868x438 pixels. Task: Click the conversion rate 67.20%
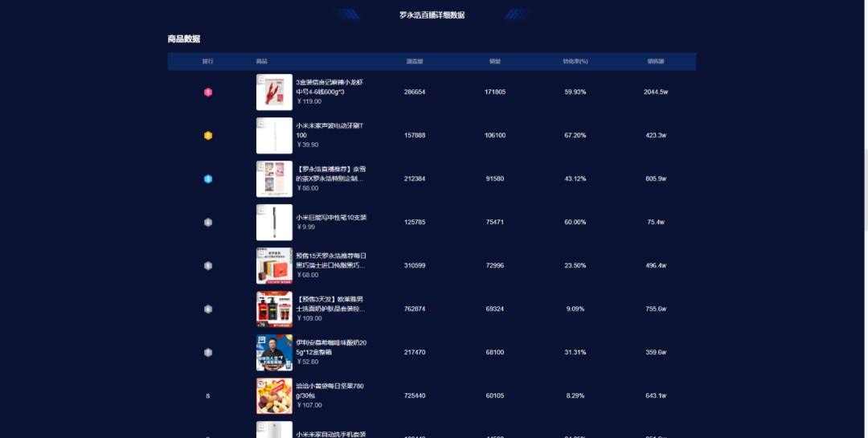[575, 135]
